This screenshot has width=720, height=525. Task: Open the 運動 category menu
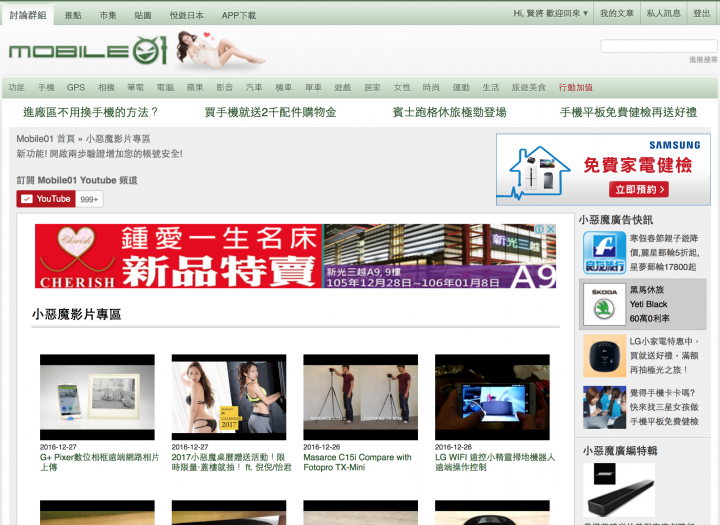coord(461,87)
